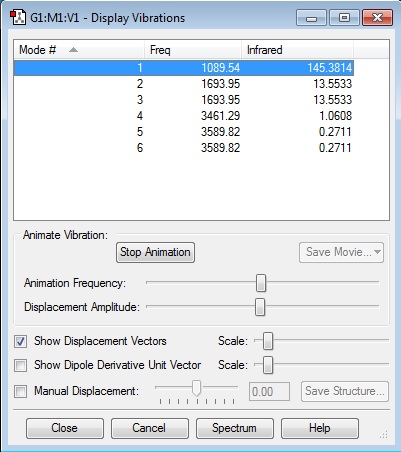This screenshot has height=452, width=401.
Task: Toggle Show Displacement Vectors checkbox
Action: click(20, 342)
